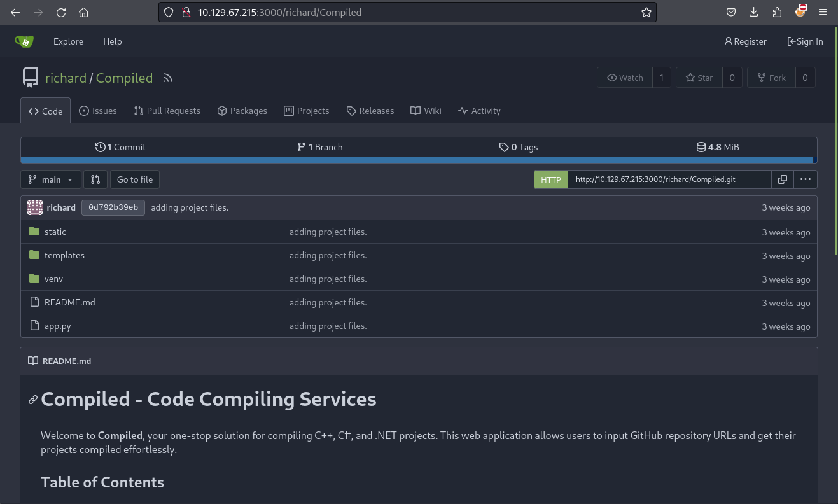Viewport: 838px width, 504px height.
Task: Click the 4.8 MiB repository size
Action: pyautogui.click(x=718, y=147)
